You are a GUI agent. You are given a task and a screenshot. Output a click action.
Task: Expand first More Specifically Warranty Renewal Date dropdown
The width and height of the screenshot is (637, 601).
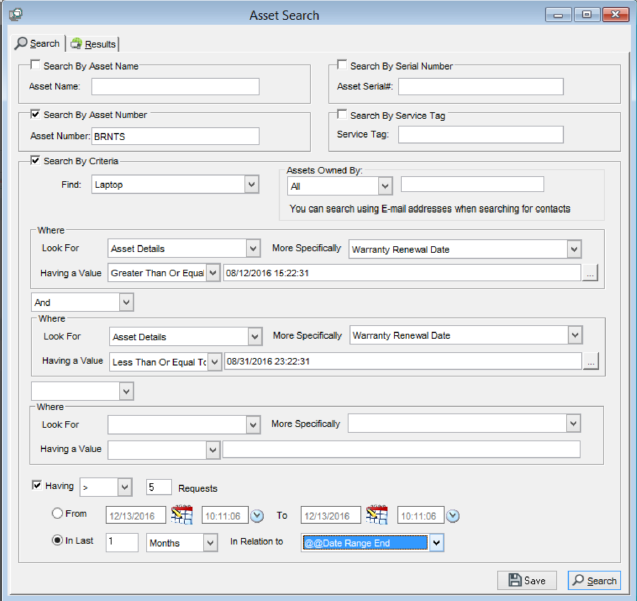(x=574, y=249)
